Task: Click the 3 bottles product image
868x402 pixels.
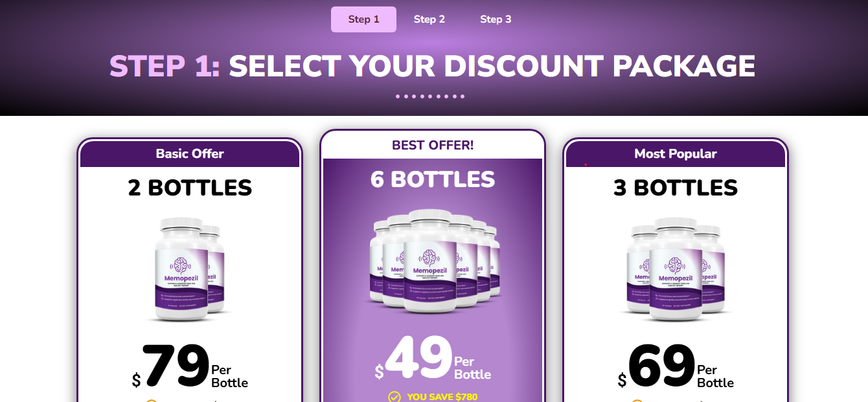Action: pos(675,269)
